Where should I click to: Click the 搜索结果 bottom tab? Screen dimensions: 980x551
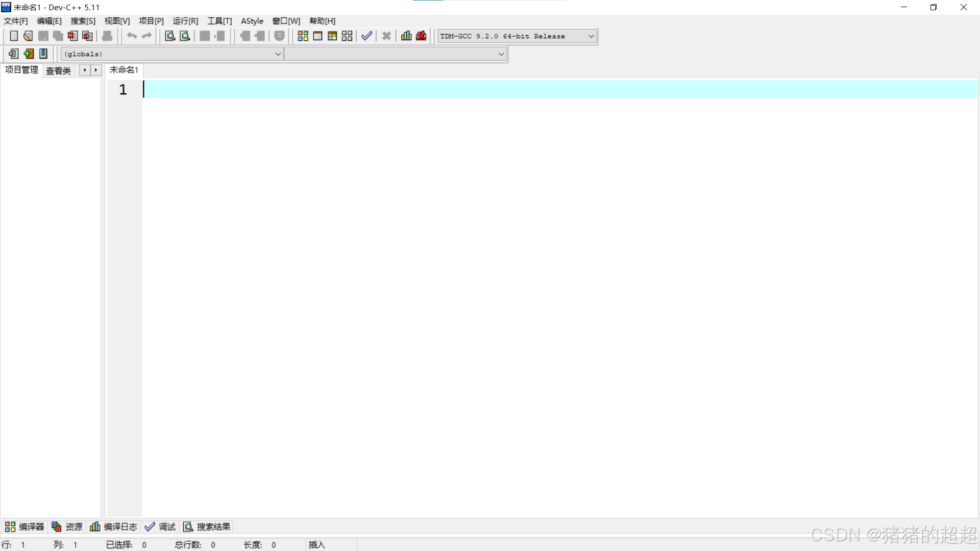tap(207, 527)
